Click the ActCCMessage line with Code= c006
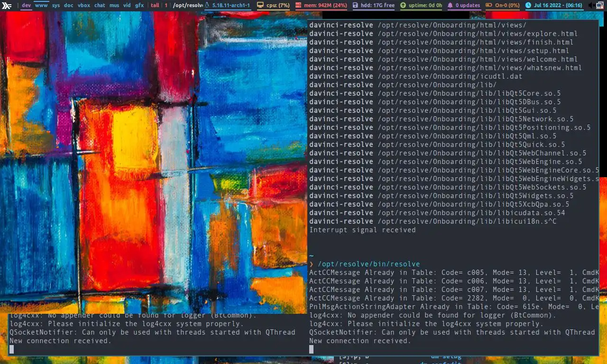The image size is (607, 364). click(454, 281)
